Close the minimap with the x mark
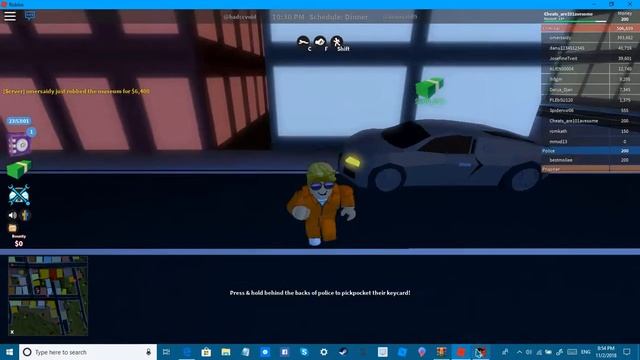This screenshot has width=640, height=360. click(x=12, y=332)
